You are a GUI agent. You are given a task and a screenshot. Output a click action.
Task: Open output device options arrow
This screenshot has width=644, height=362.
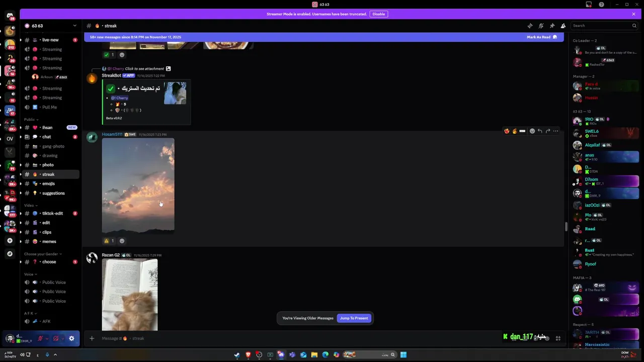click(x=62, y=338)
